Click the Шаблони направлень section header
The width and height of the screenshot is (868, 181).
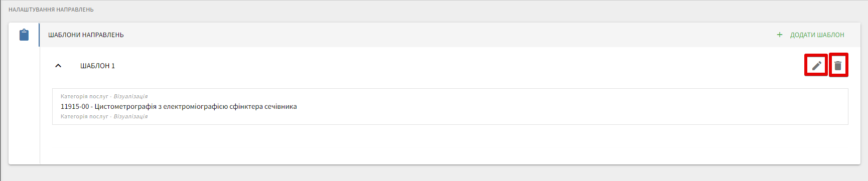86,35
